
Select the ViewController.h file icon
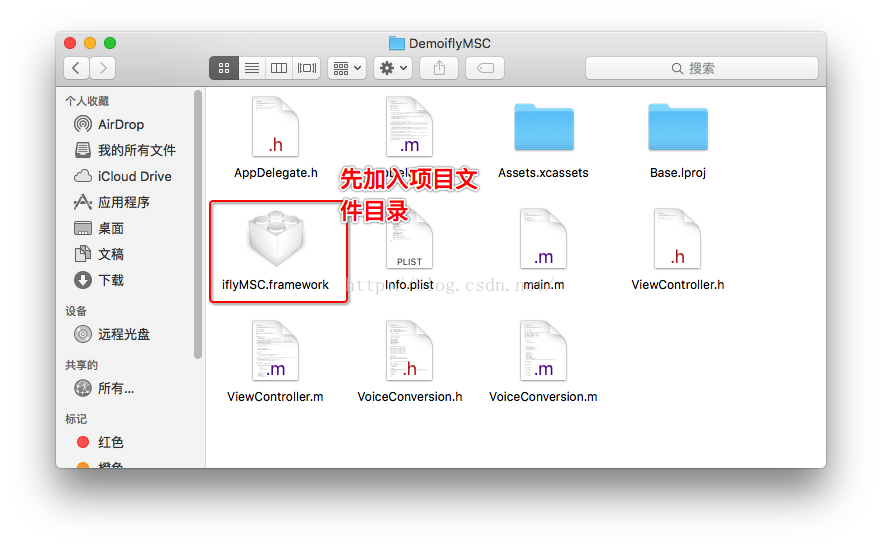coord(678,239)
